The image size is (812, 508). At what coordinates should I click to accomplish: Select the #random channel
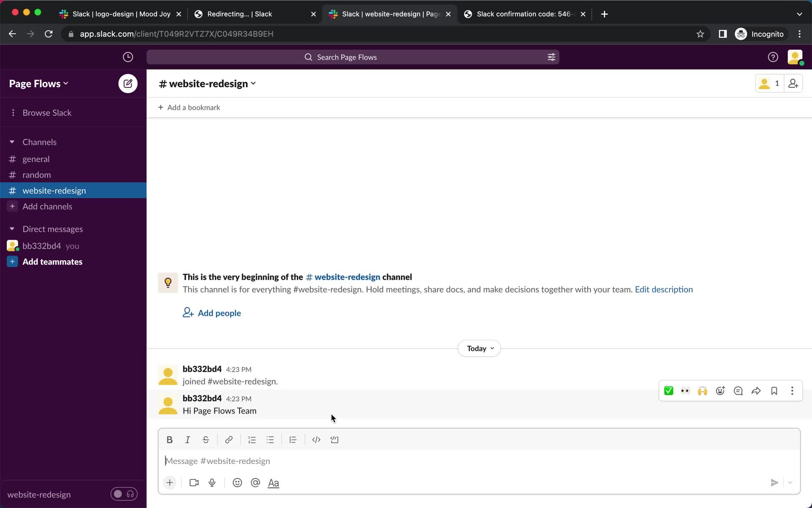37,174
